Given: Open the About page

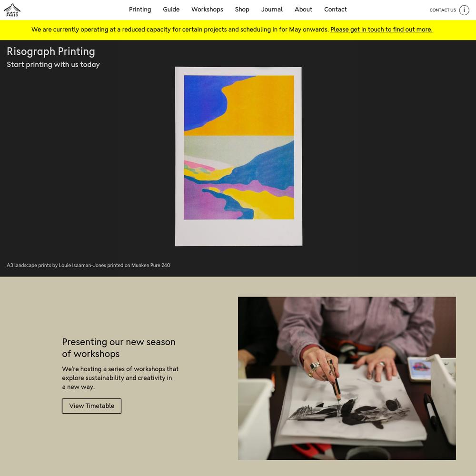Looking at the screenshot, I should pos(303,10).
